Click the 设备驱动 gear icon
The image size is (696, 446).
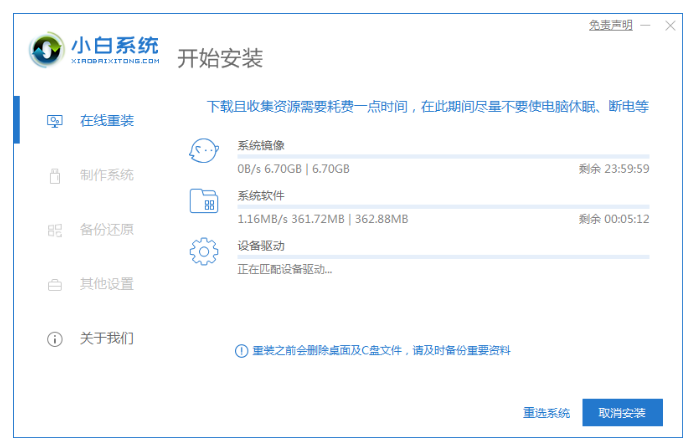pos(204,252)
